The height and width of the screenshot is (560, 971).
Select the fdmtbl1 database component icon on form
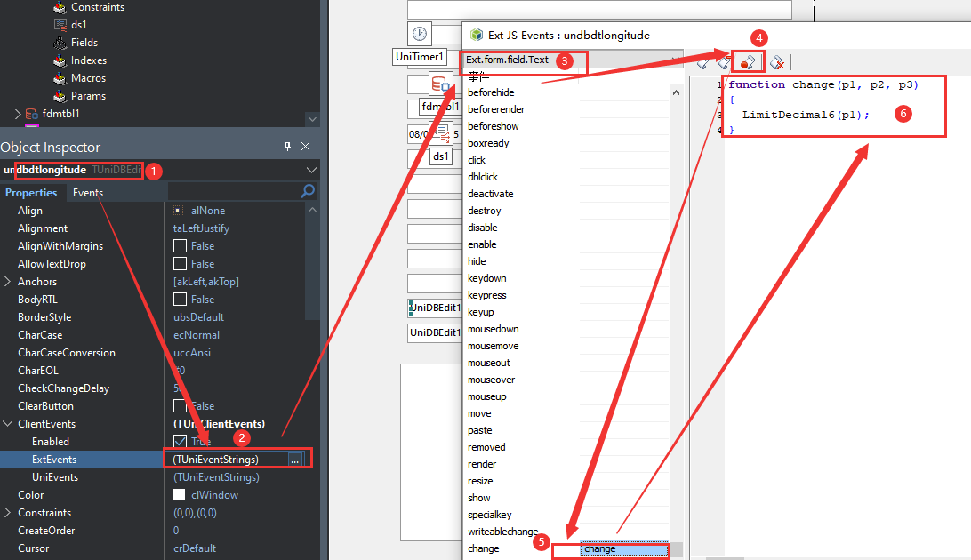click(x=441, y=84)
